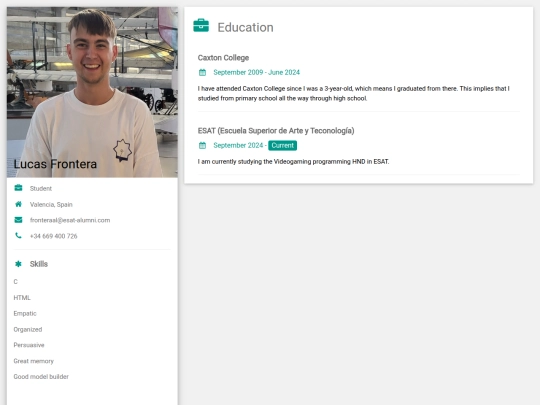Click the calendar icon beside September 2009 - June 2024

[x=202, y=72]
